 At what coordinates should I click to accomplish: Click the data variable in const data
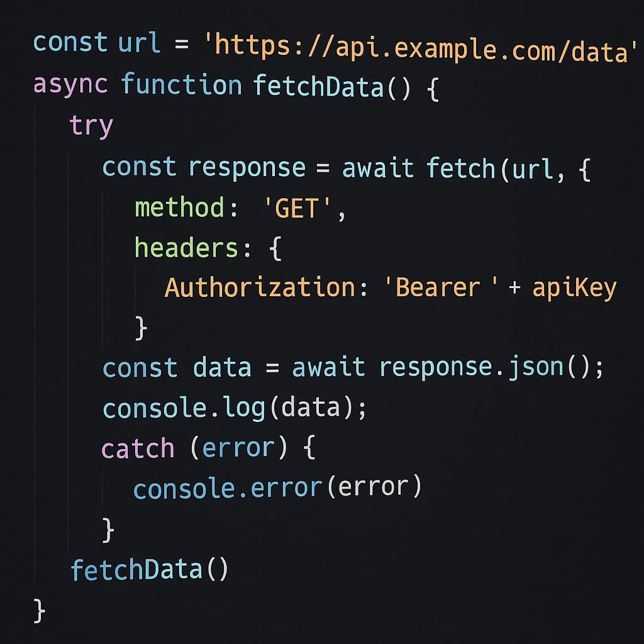pos(222,367)
